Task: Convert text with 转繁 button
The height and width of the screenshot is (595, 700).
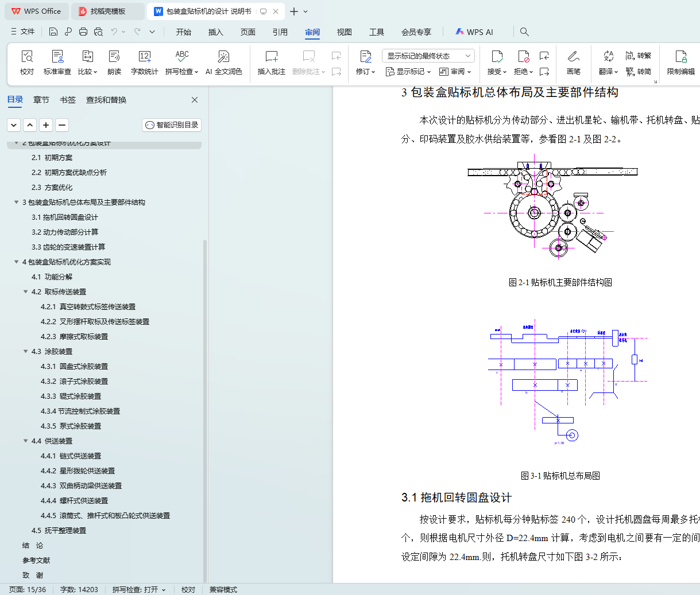Action: click(639, 56)
